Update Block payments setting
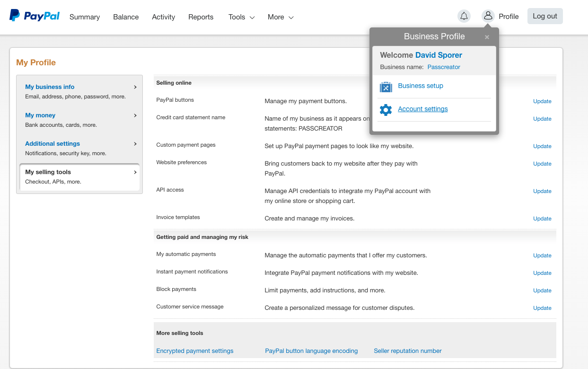588x369 pixels. [542, 290]
